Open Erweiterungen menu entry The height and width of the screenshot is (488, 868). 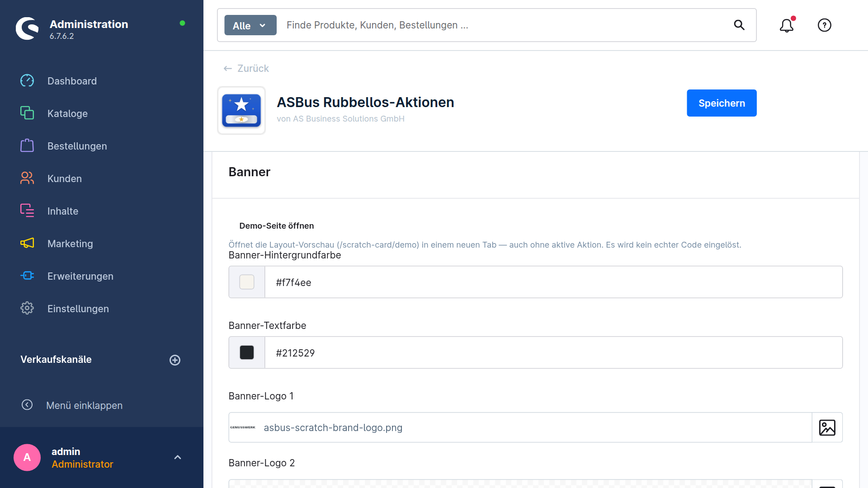coord(80,276)
